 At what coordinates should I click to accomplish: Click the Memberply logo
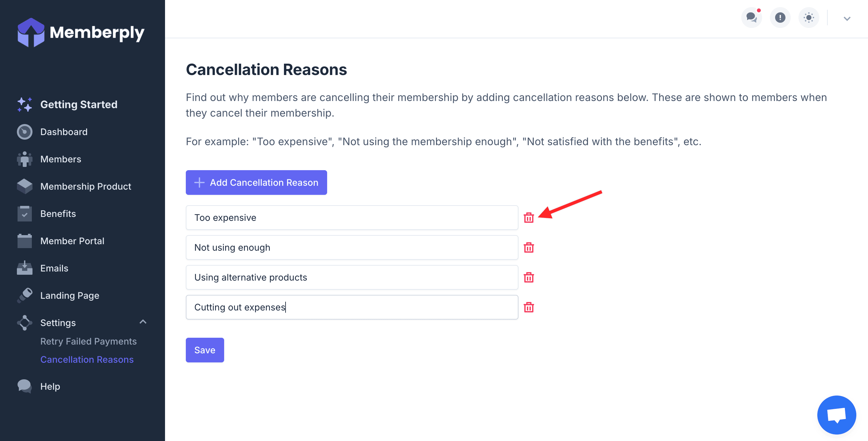click(81, 33)
